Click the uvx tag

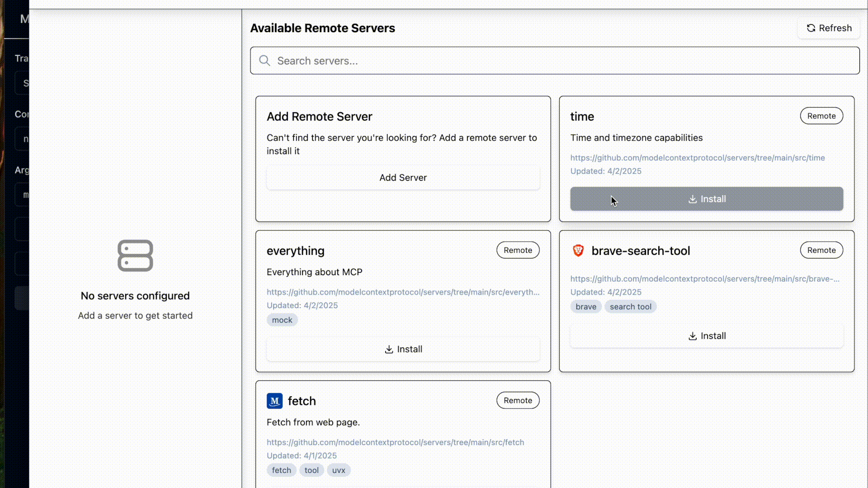[339, 470]
